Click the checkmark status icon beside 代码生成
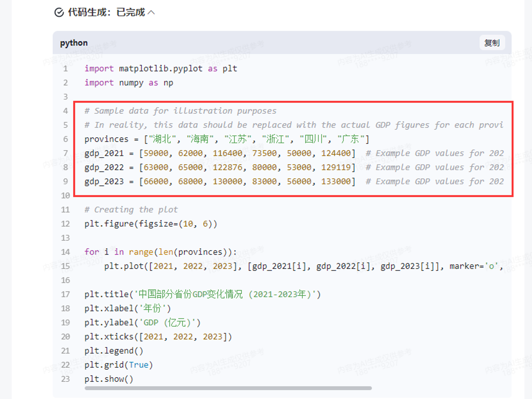This screenshot has height=399, width=532. pos(59,12)
